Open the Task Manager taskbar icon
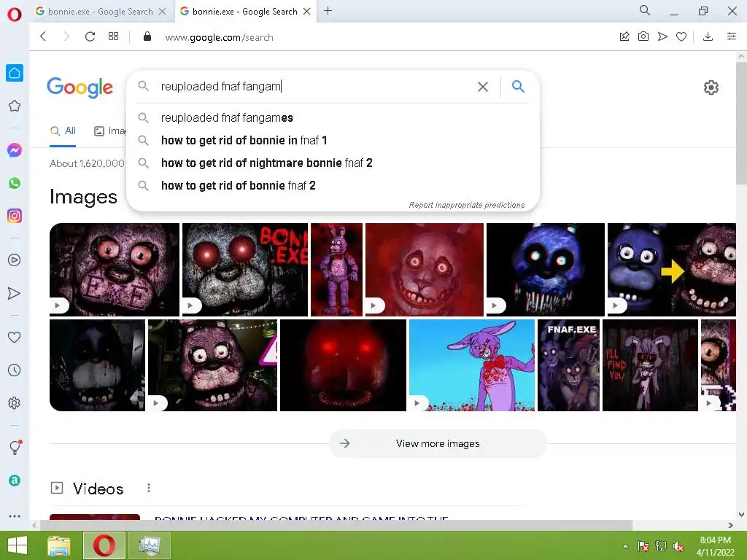This screenshot has height=560, width=747. click(149, 545)
